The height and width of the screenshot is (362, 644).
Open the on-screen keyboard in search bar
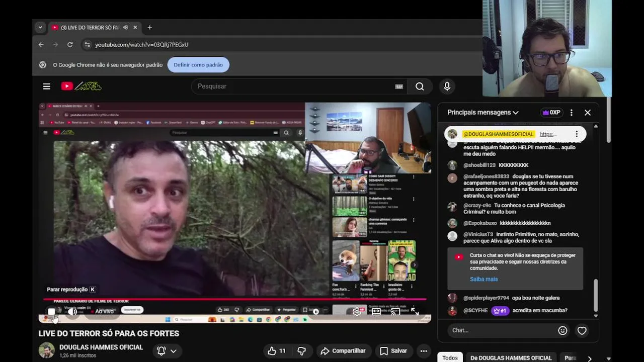tap(399, 86)
